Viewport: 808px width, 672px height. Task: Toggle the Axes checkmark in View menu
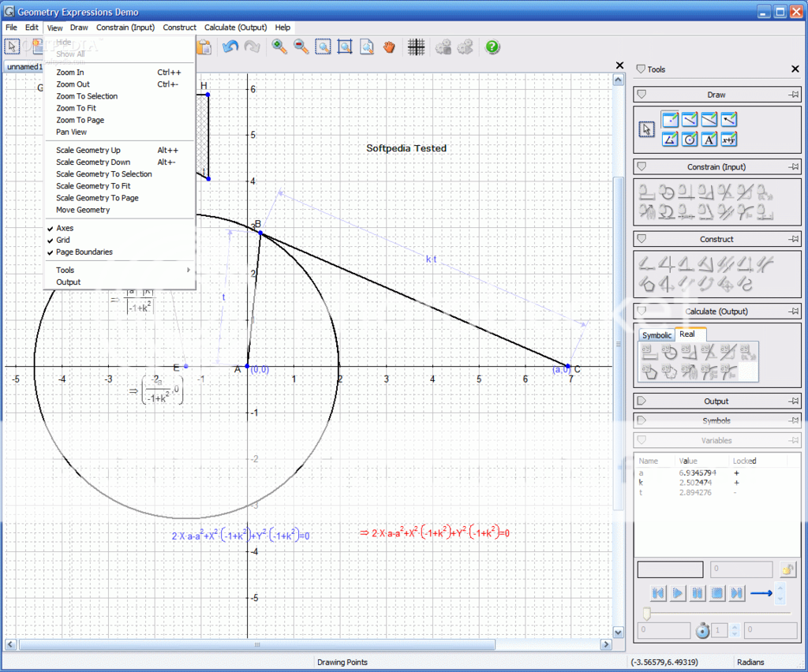[x=65, y=229]
